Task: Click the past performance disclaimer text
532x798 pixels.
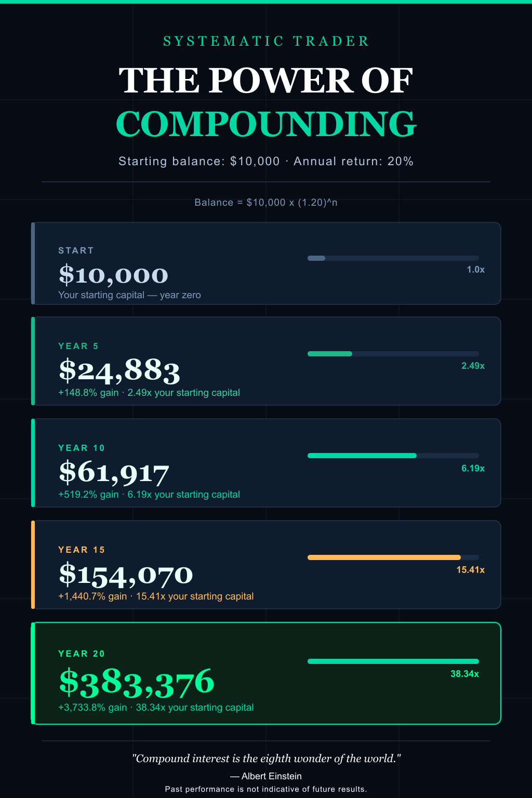Action: point(266,789)
